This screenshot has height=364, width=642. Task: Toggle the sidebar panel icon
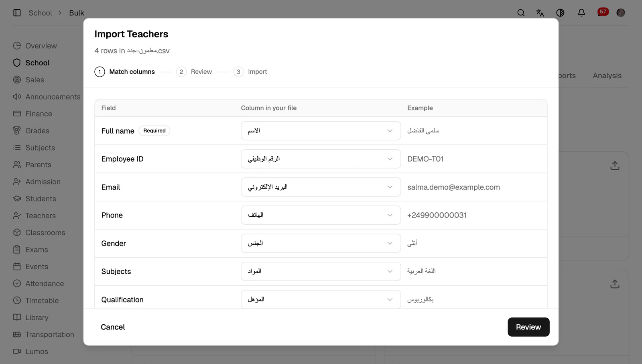17,13
